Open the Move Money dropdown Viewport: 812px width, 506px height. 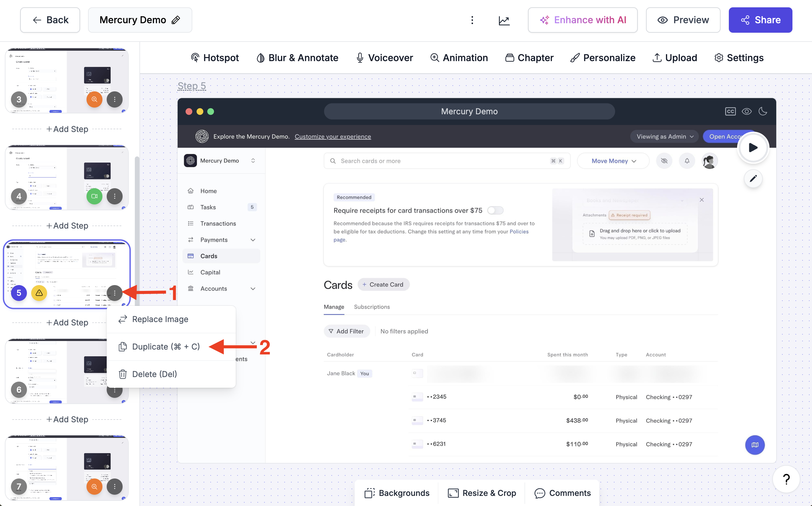(613, 161)
